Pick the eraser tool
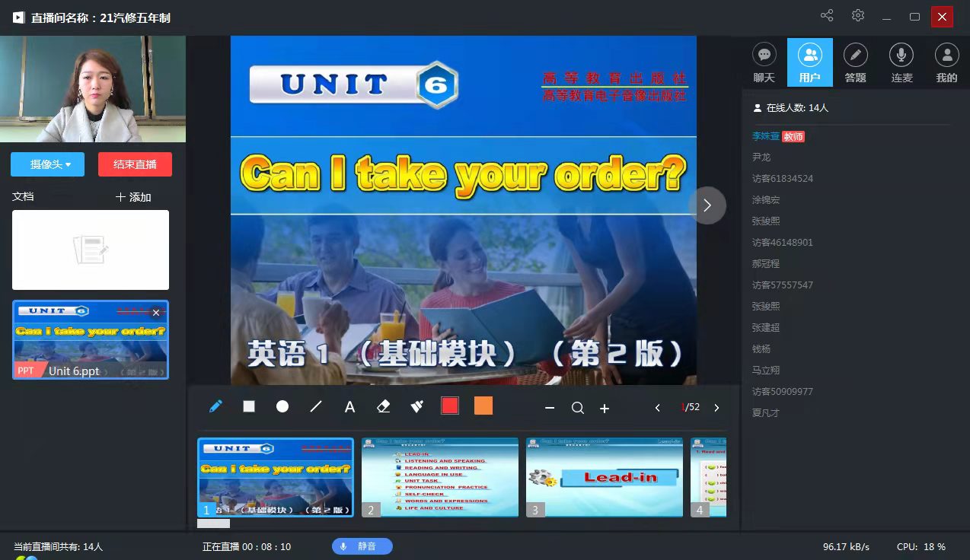This screenshot has width=970, height=560. pos(383,407)
